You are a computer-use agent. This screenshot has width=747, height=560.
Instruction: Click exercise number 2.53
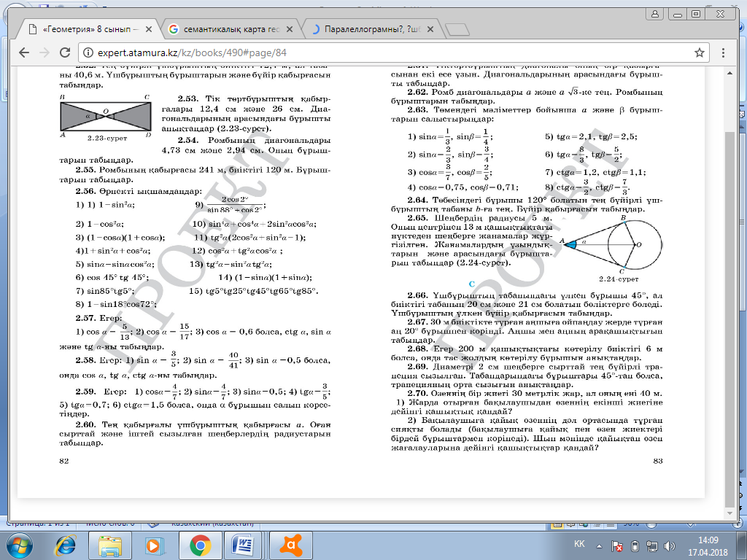[x=187, y=99]
